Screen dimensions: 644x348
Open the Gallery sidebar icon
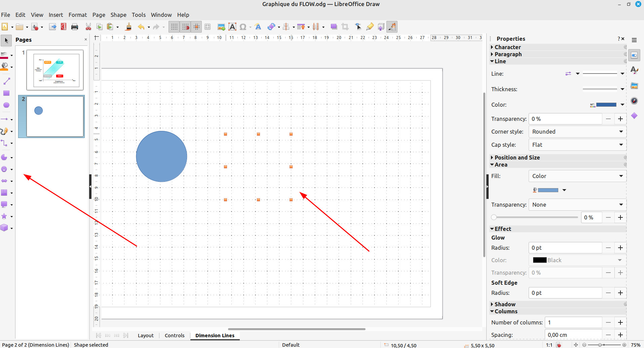click(x=634, y=86)
